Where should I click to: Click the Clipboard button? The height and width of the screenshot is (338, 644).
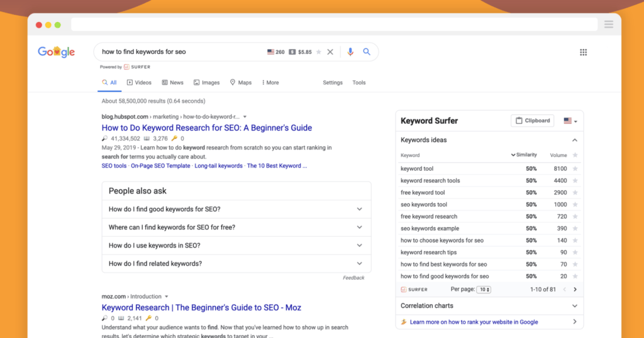(532, 121)
